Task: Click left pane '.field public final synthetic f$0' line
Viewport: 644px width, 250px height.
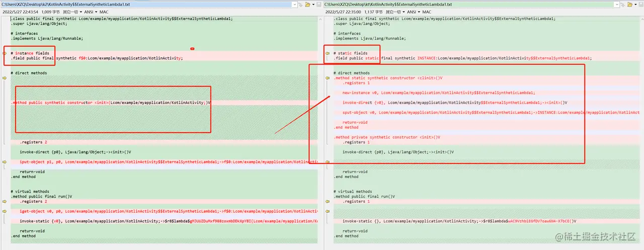Action: tap(97, 58)
